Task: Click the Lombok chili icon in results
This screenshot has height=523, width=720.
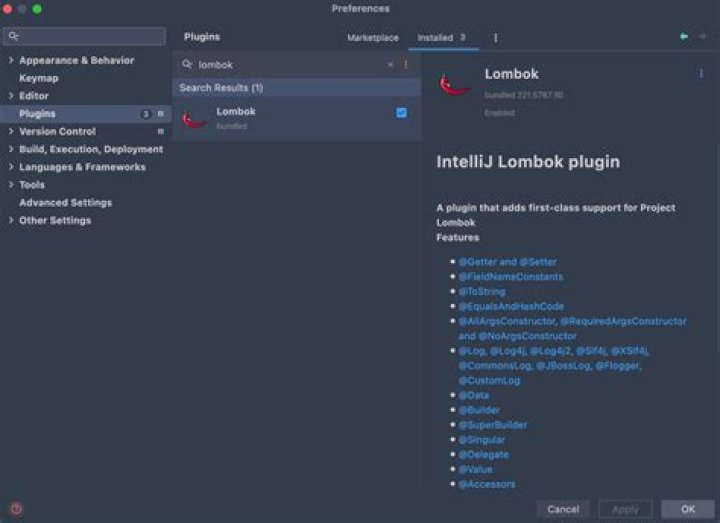Action: (x=193, y=119)
